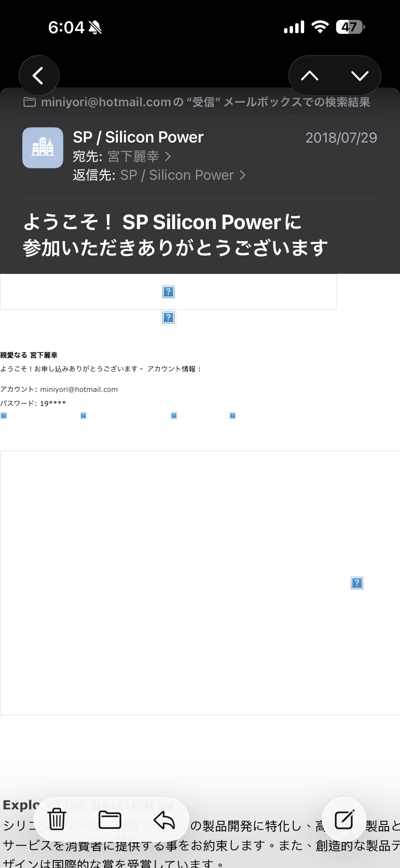This screenshot has width=400, height=868.
Task: Tap the email subject ようこそ heading
Action: pyautogui.click(x=175, y=235)
